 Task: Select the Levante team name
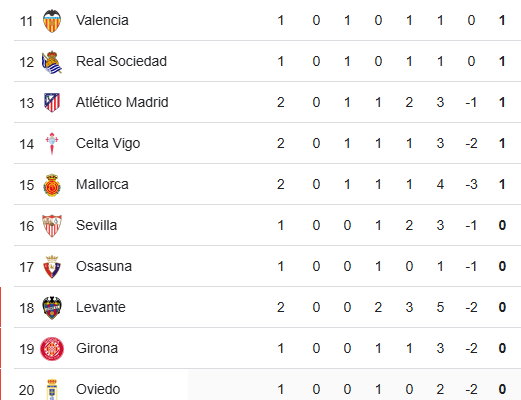click(101, 307)
